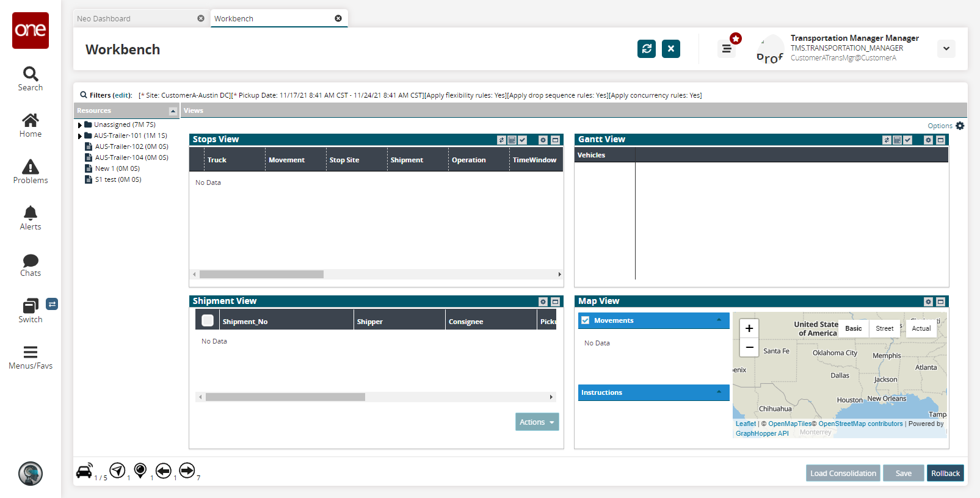
Task: Open Shipment View settings gear
Action: pos(543,301)
